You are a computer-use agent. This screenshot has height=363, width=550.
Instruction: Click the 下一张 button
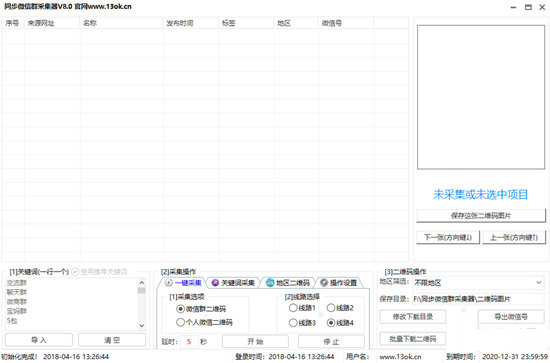(x=448, y=237)
